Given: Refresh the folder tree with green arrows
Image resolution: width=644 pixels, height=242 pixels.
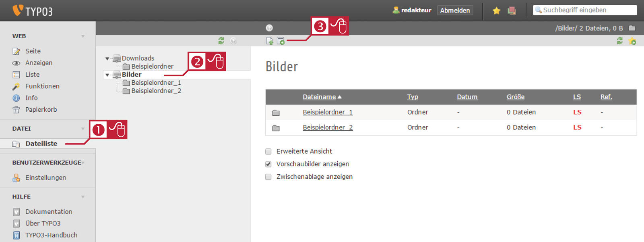Looking at the screenshot, I should [221, 41].
